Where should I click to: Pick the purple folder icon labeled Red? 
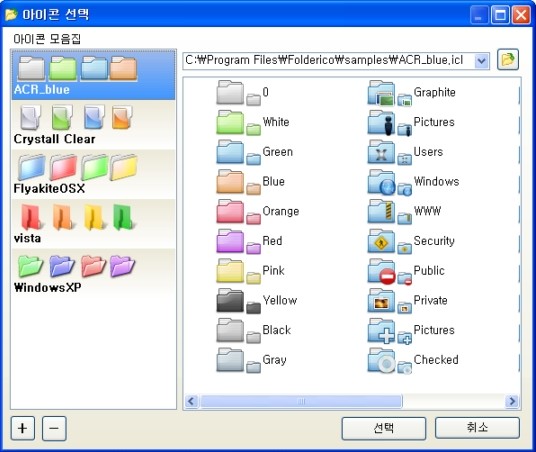pos(230,241)
